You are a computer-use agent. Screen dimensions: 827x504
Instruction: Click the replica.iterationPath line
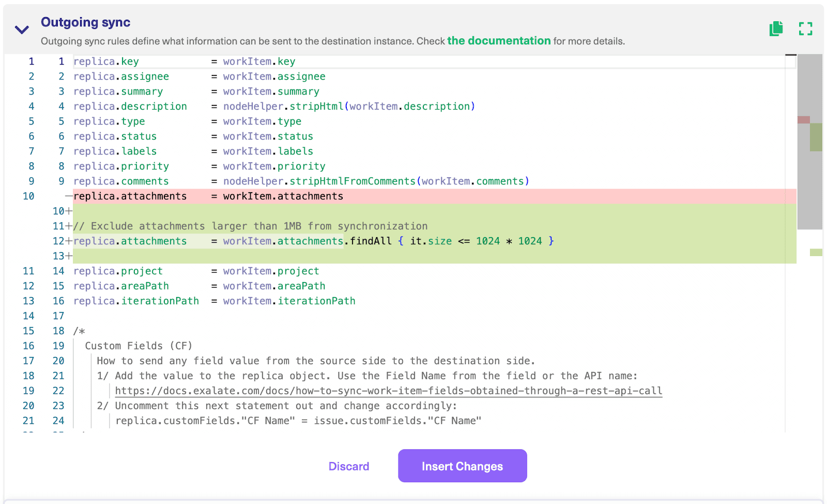tap(214, 301)
